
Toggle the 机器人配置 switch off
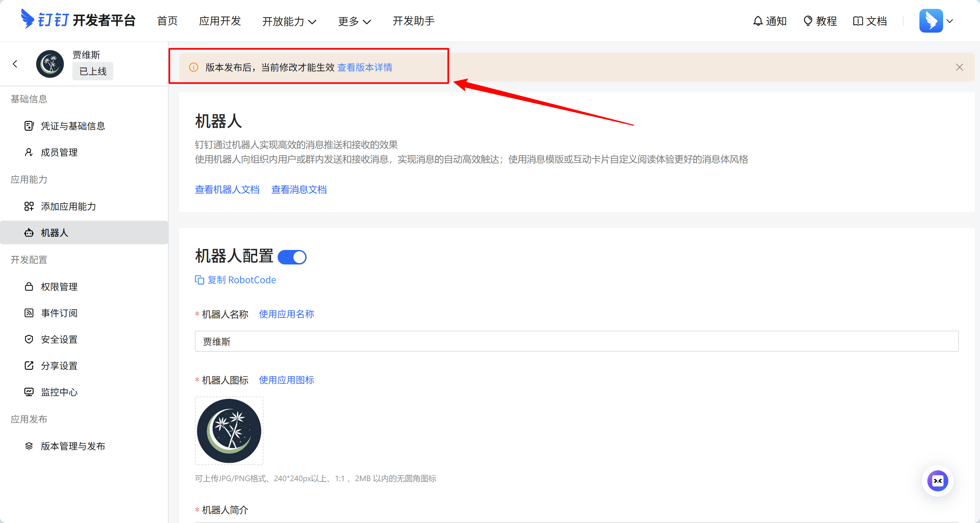click(292, 257)
